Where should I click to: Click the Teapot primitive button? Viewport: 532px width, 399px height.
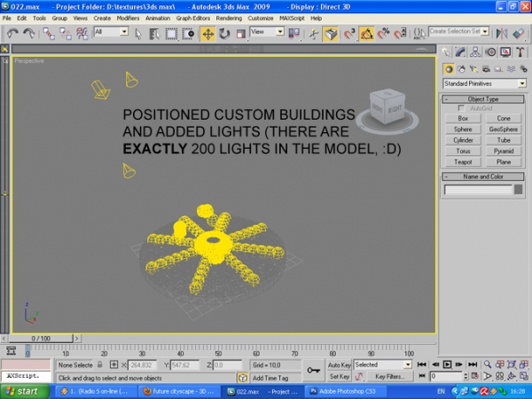pyautogui.click(x=463, y=162)
